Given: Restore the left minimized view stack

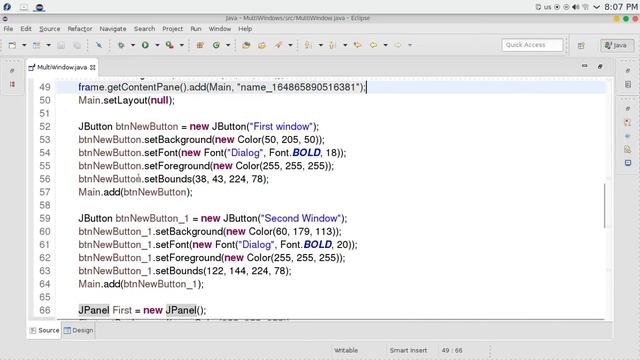Looking at the screenshot, I should (x=12, y=71).
